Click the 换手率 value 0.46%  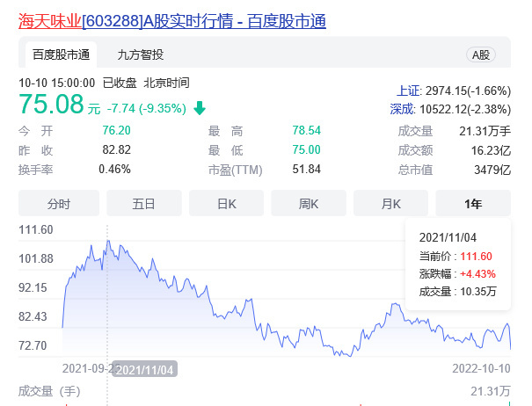(x=114, y=169)
